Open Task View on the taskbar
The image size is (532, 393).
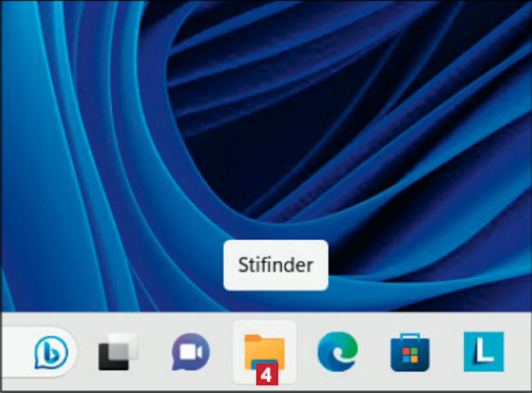(118, 352)
